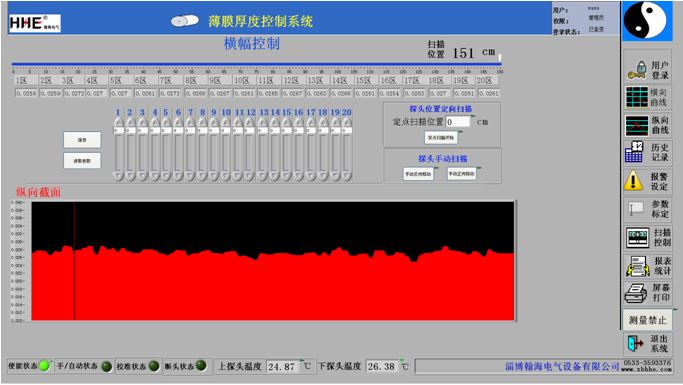683x385 pixels.
Task: Click the up arrow of slider 20
Action: pyautogui.click(x=347, y=122)
